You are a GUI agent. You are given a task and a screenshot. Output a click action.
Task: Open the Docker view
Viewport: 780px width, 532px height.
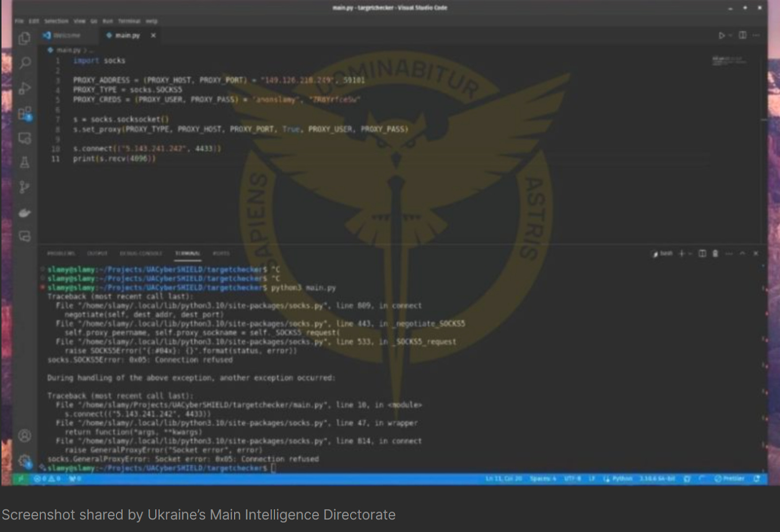pyautogui.click(x=24, y=213)
